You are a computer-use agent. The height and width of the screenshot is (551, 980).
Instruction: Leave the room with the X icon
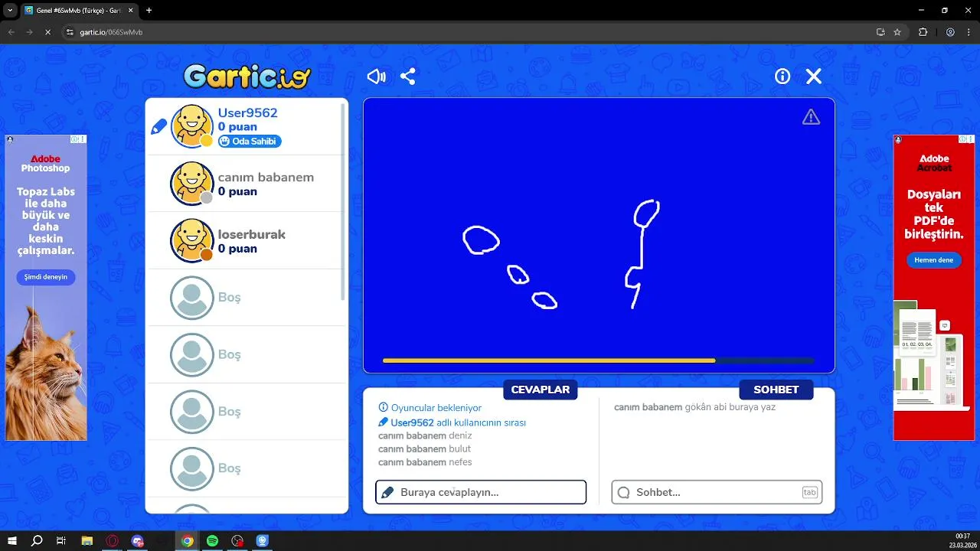pos(814,77)
